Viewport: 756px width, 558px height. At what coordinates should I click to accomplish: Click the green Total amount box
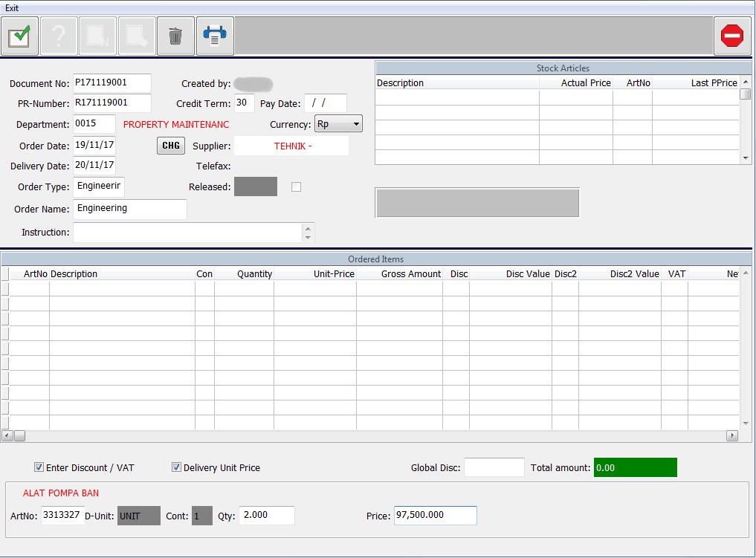pyautogui.click(x=636, y=467)
